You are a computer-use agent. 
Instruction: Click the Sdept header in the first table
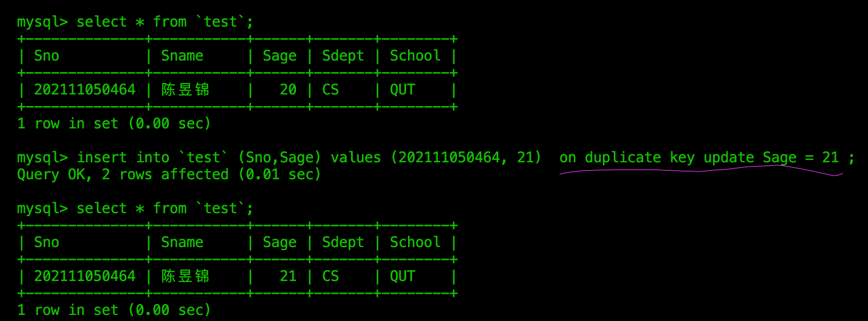tap(343, 56)
